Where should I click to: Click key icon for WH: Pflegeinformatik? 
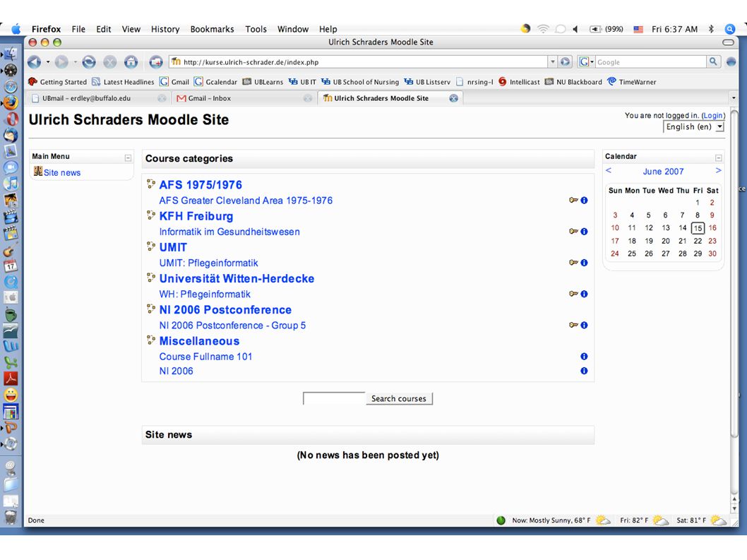(573, 294)
